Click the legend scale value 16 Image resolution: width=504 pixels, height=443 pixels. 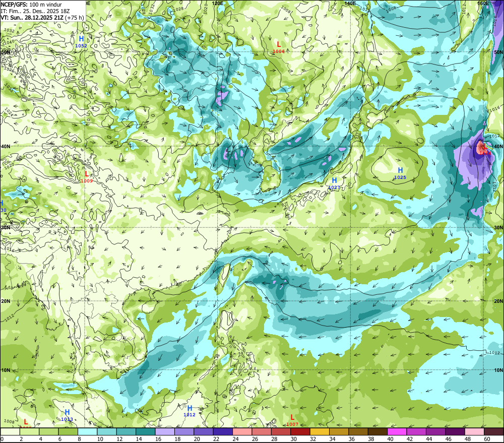coord(158,439)
